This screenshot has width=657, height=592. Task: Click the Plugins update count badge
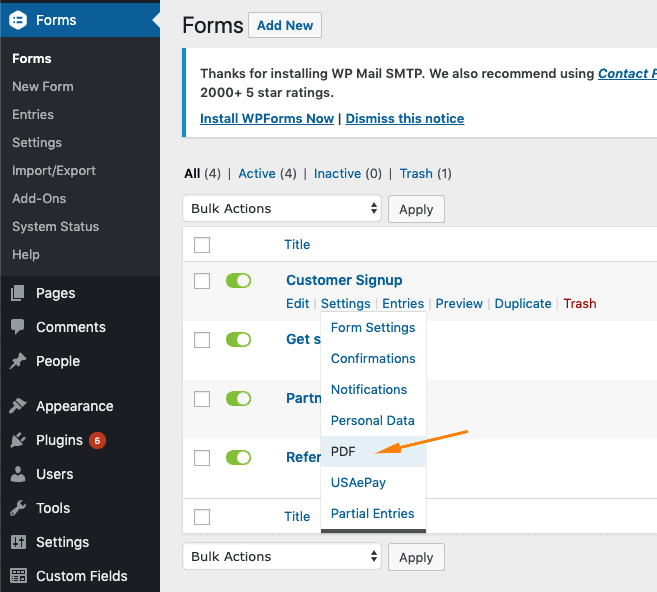[97, 440]
